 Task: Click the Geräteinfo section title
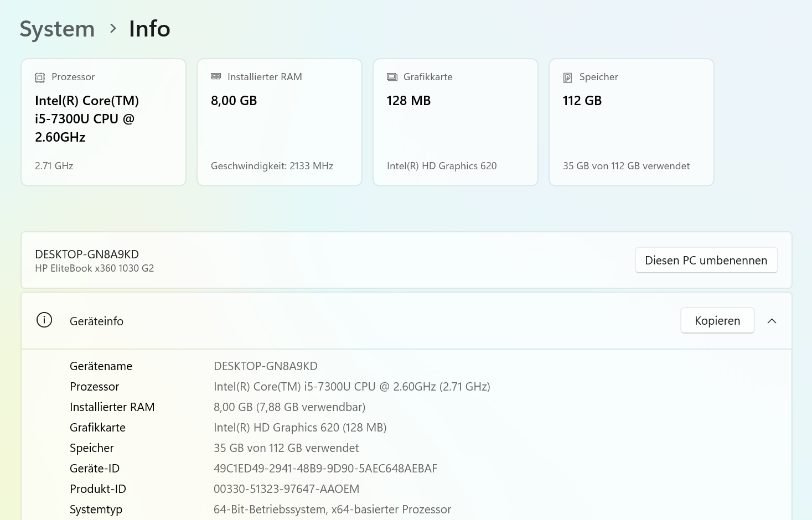pos(97,321)
